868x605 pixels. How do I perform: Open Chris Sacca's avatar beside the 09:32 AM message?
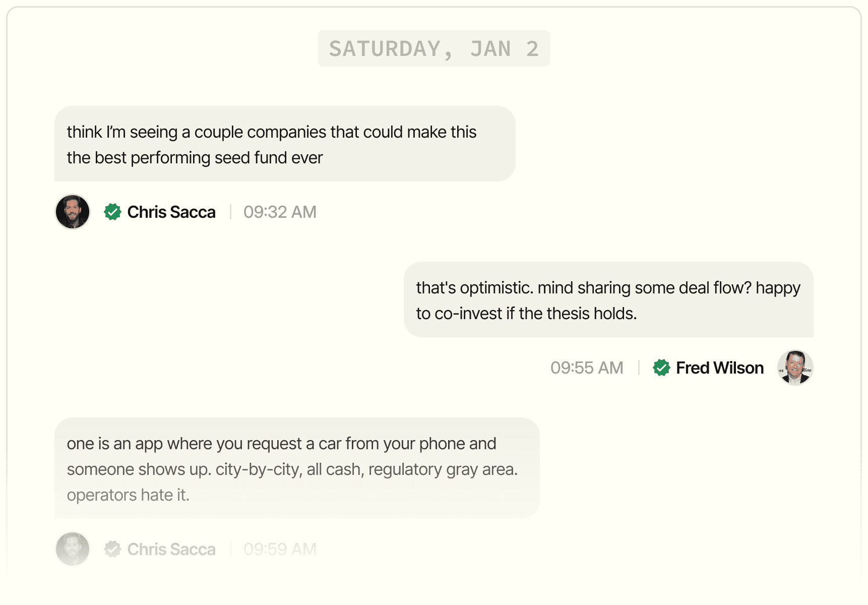(73, 212)
